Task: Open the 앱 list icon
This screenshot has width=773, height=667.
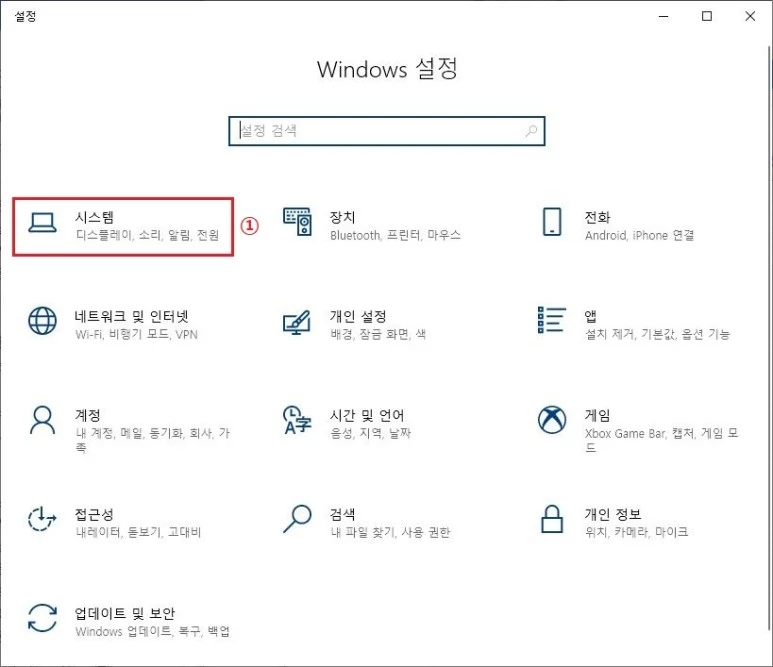Action: pos(552,320)
